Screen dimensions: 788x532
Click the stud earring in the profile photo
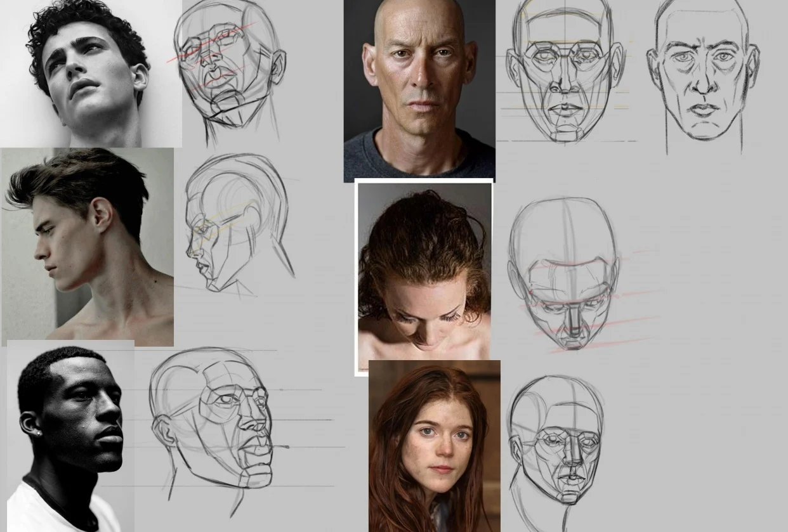[x=38, y=433]
